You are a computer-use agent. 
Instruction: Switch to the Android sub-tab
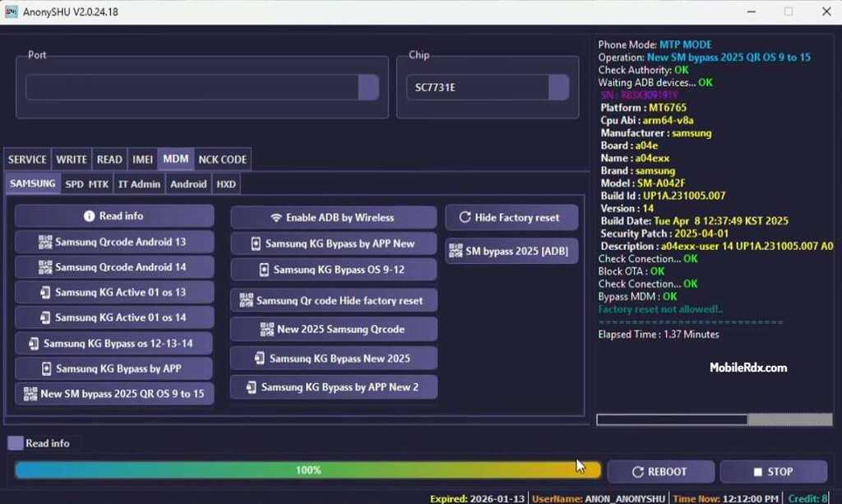188,184
